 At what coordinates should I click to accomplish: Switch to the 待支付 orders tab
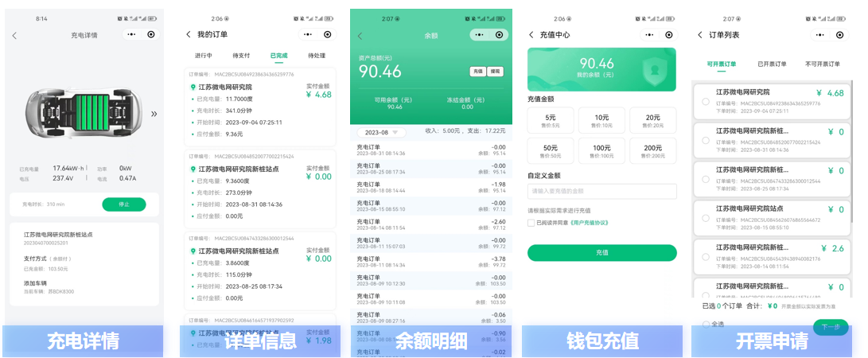pyautogui.click(x=241, y=56)
